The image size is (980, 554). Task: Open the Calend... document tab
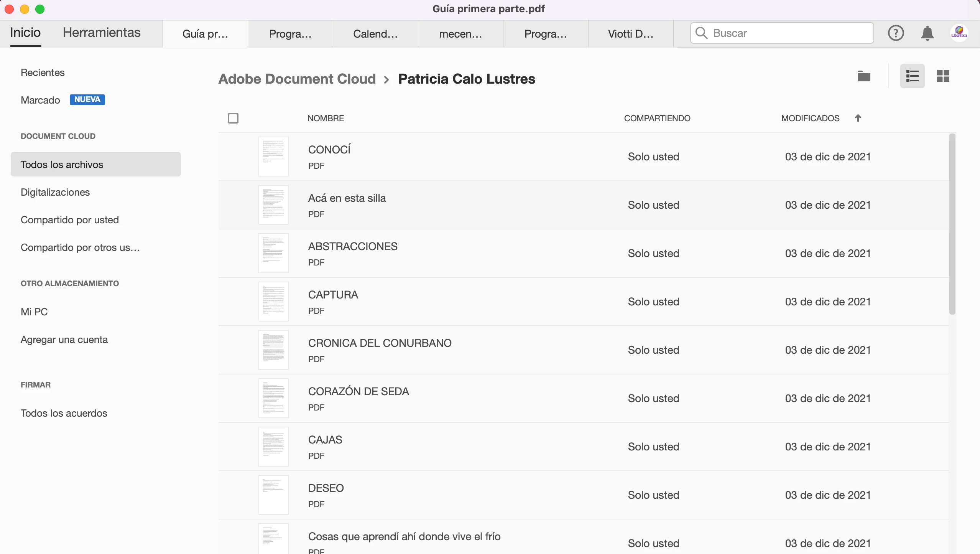coord(375,34)
